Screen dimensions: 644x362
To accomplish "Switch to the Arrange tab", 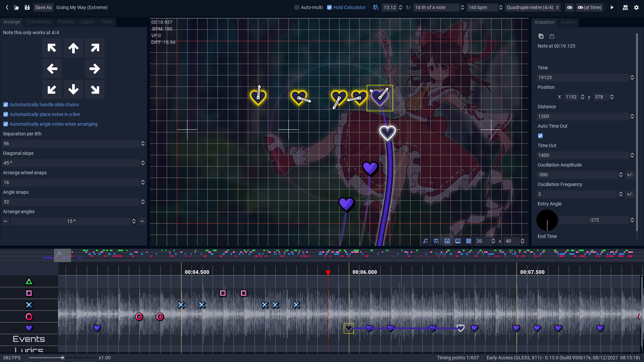I will (12, 22).
